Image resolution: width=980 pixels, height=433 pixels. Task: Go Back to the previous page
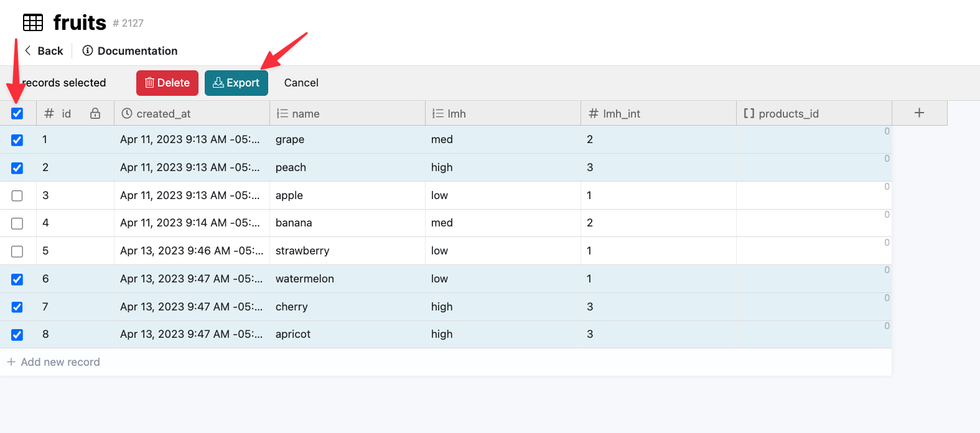coord(44,50)
